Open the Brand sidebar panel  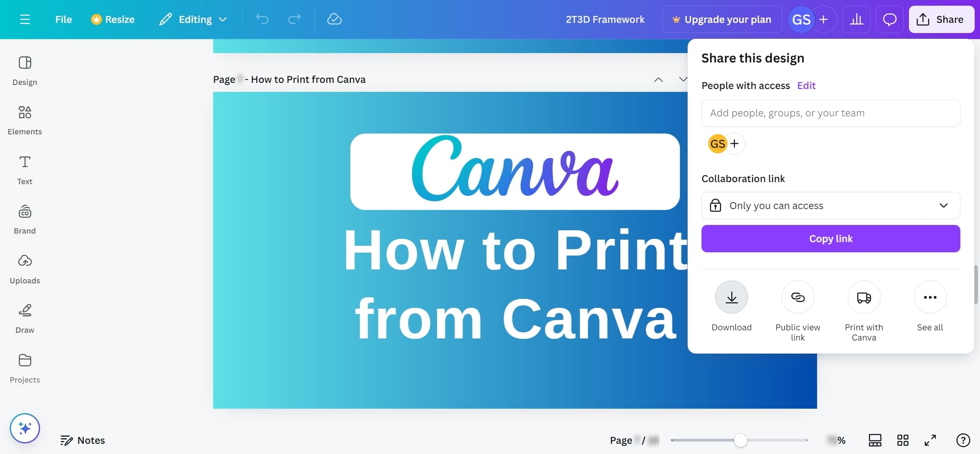point(24,220)
